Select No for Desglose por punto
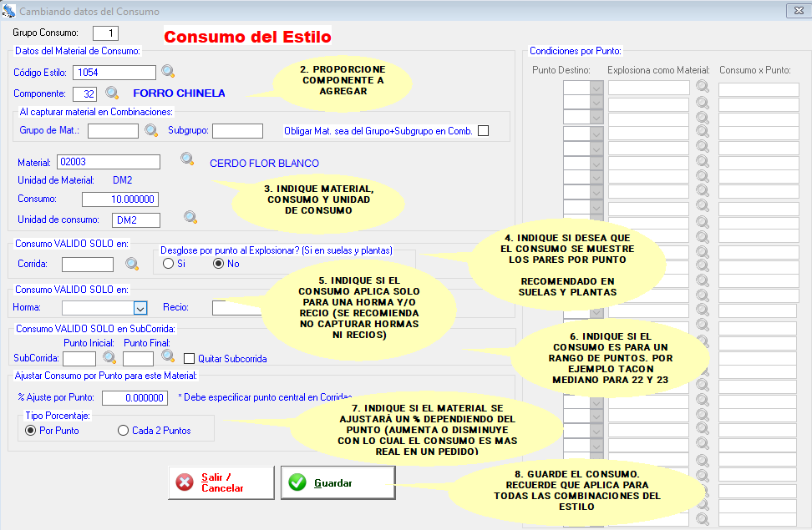This screenshot has height=530, width=812. pos(219,264)
